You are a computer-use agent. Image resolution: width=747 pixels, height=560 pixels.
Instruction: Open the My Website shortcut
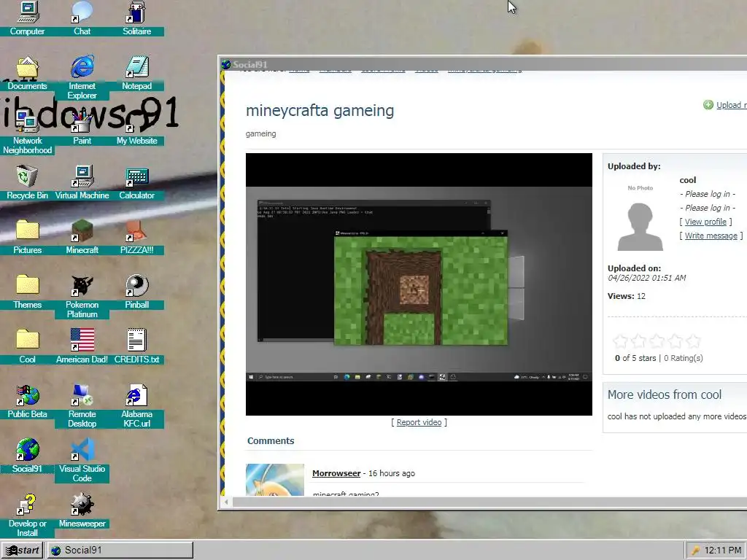pos(136,128)
